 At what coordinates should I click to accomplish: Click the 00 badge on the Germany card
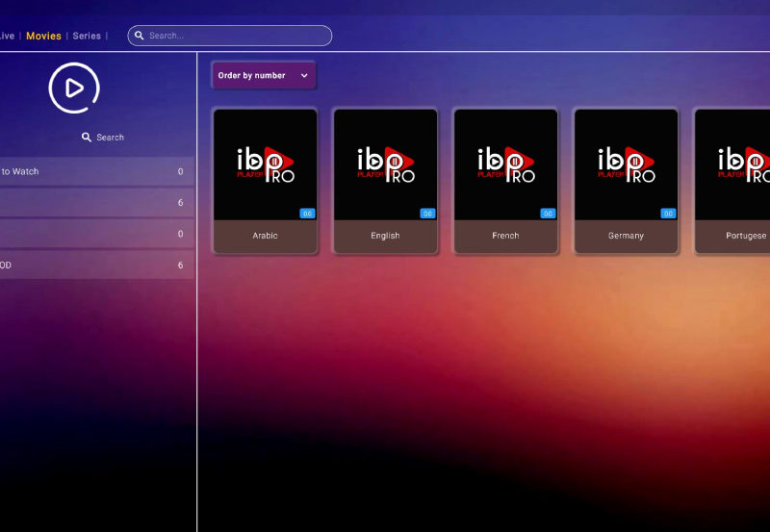tap(668, 214)
